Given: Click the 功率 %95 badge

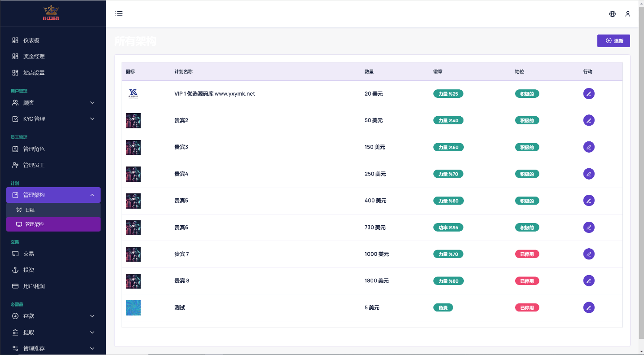Looking at the screenshot, I should (448, 228).
